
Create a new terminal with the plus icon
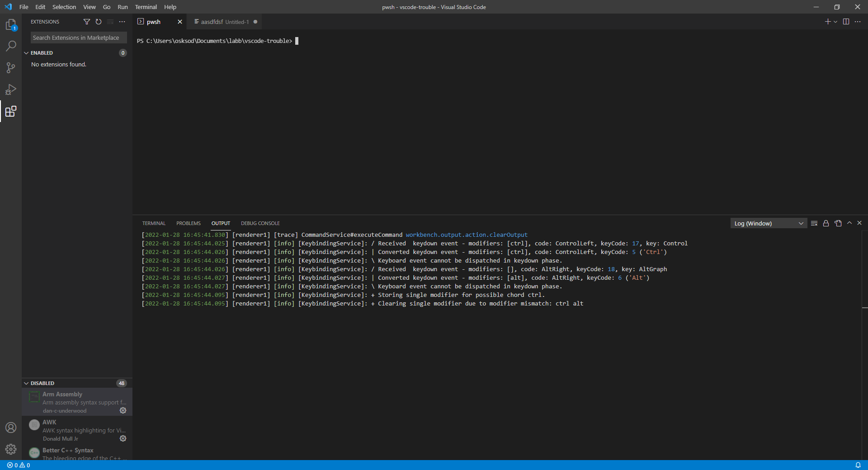pos(827,21)
